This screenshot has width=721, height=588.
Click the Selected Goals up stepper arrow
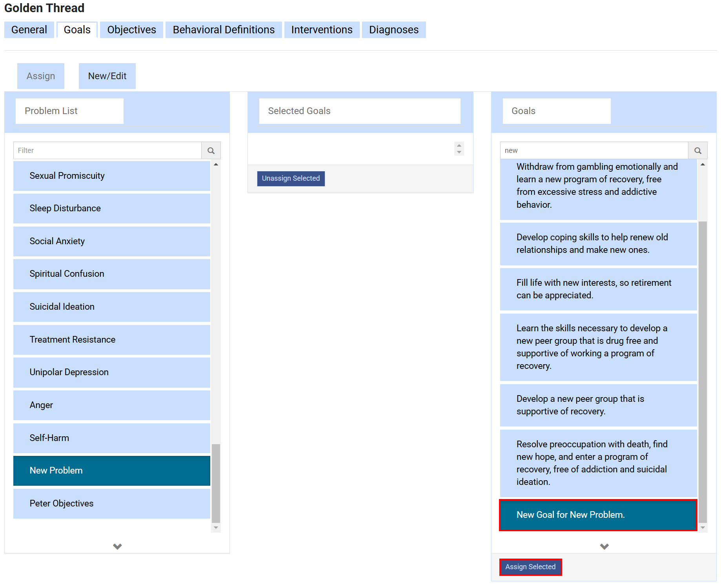[459, 145]
